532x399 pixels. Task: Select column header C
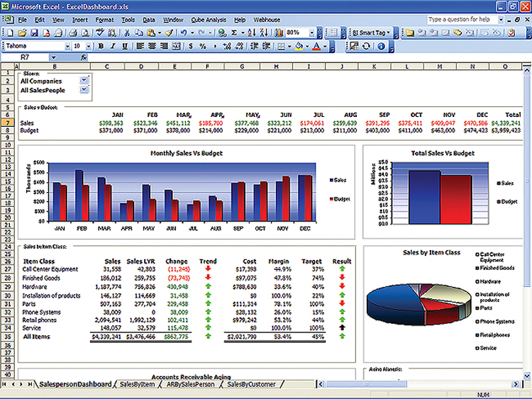[x=106, y=67]
